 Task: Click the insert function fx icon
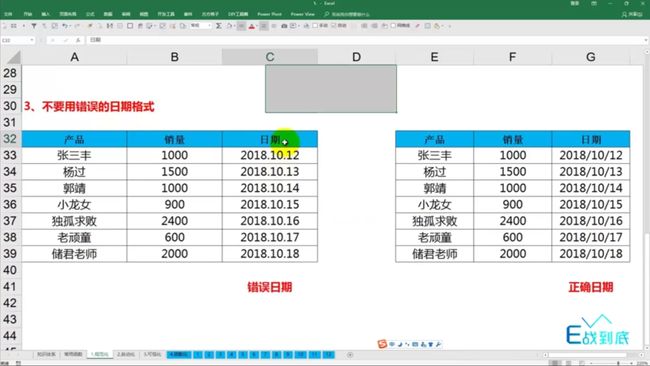(78, 40)
